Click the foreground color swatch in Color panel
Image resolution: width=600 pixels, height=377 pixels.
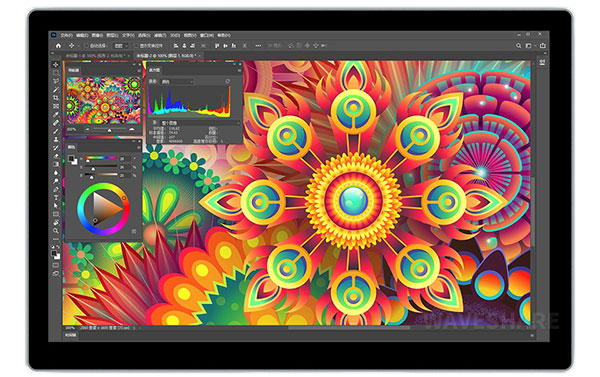pos(71,158)
